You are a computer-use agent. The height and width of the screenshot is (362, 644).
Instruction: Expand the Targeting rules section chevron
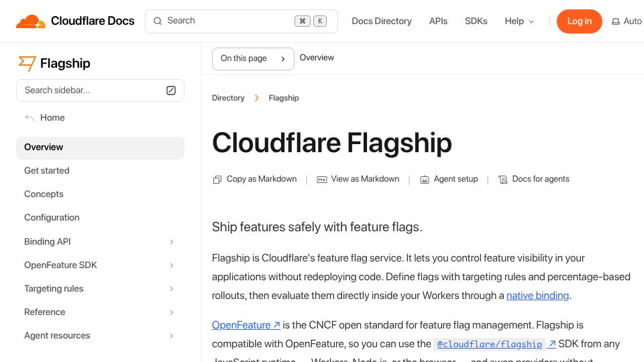[172, 289]
